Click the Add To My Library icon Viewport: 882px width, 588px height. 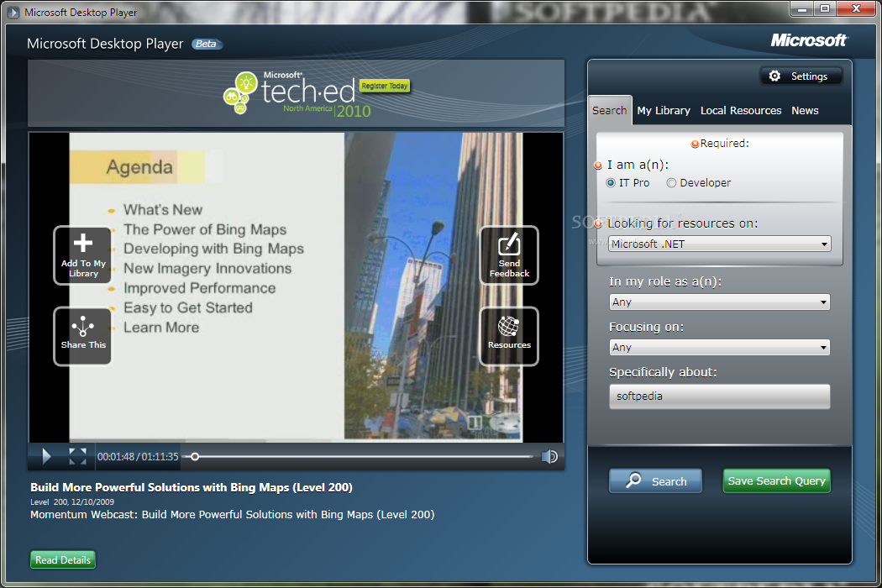[x=82, y=255]
